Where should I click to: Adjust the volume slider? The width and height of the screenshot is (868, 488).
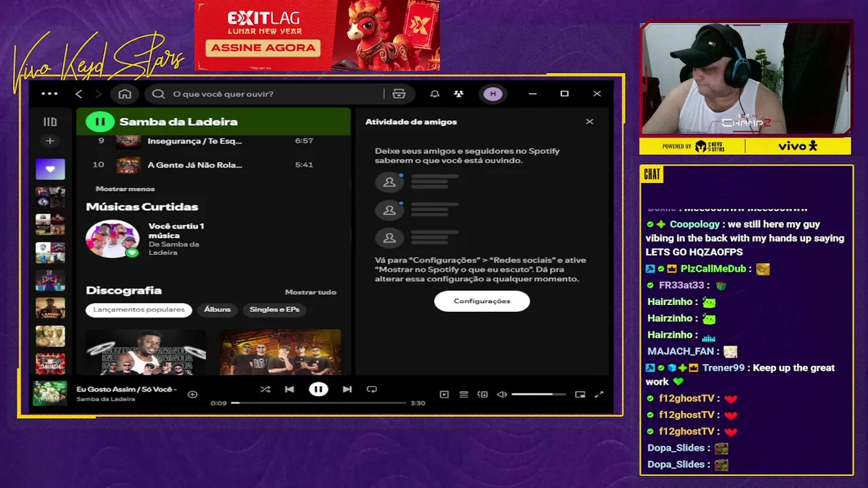coord(538,394)
